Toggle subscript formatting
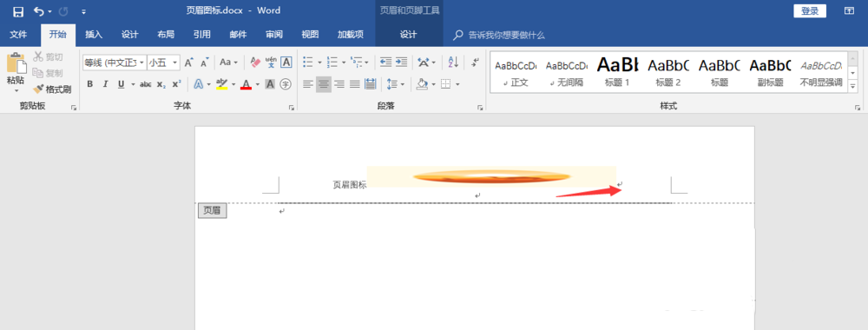This screenshot has width=868, height=330. click(161, 84)
